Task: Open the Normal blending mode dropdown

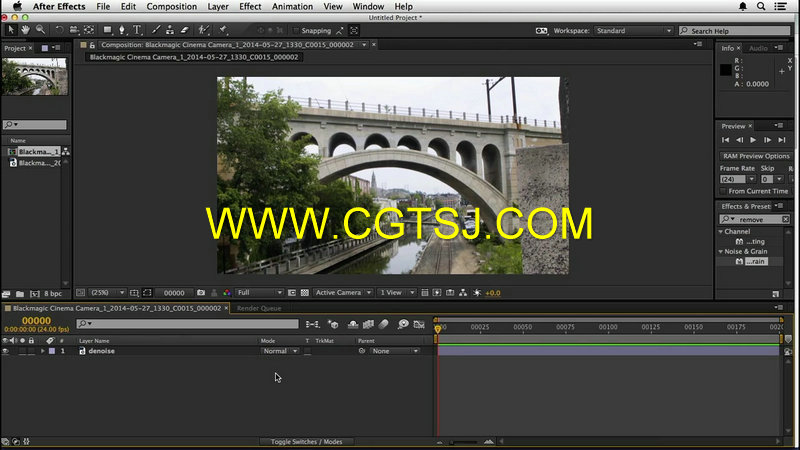Action: pos(280,351)
